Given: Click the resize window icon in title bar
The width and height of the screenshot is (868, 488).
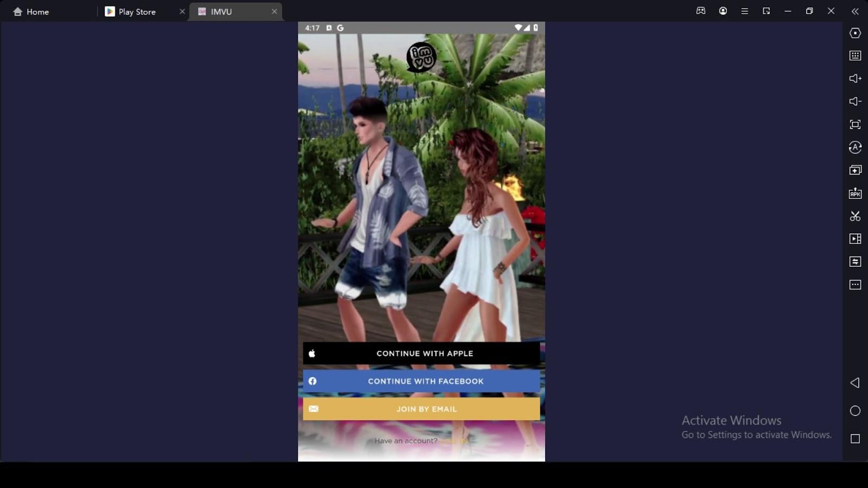Looking at the screenshot, I should coord(767,11).
